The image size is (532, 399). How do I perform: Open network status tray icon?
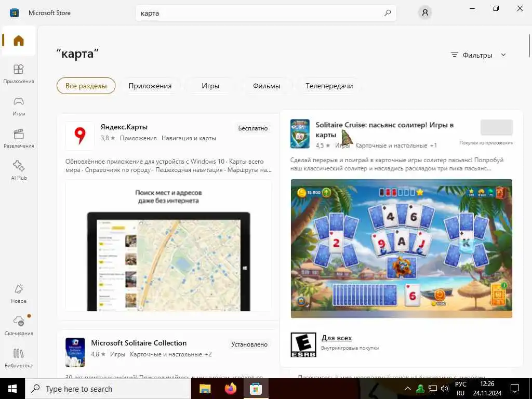[433, 389]
